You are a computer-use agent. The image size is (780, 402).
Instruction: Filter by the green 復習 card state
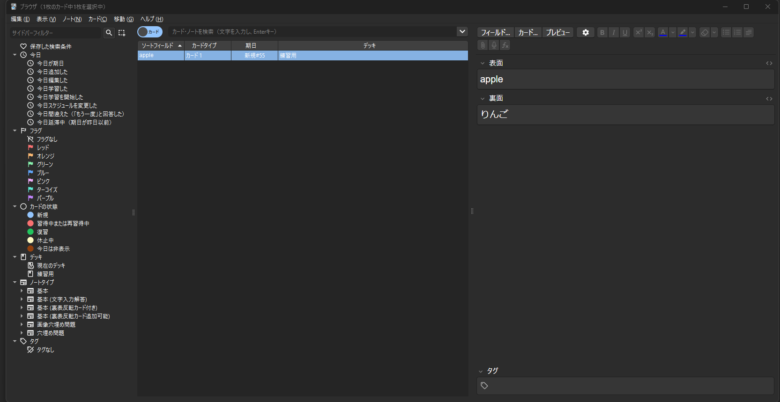coord(42,231)
